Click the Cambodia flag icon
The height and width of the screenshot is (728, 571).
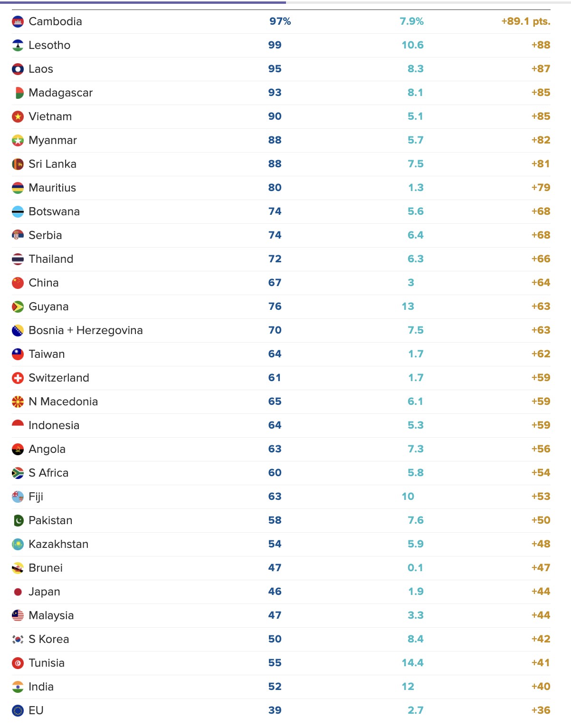pyautogui.click(x=18, y=21)
